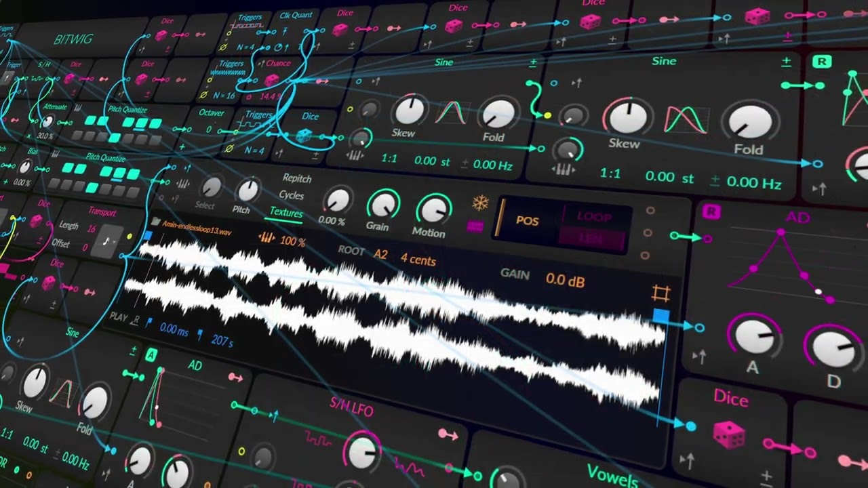Image resolution: width=868 pixels, height=488 pixels.
Task: Click the orange keytrack icon beside 100 %
Action: tap(266, 238)
